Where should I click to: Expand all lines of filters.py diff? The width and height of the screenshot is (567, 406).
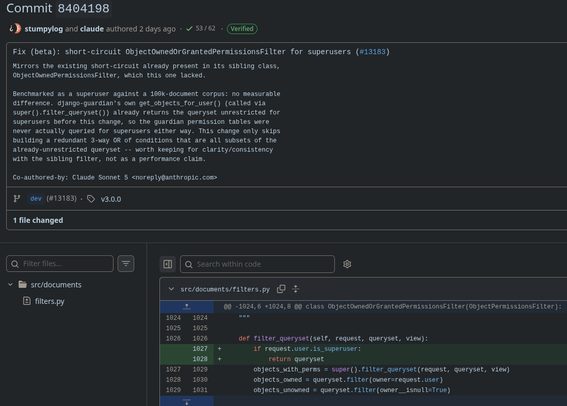coord(296,289)
